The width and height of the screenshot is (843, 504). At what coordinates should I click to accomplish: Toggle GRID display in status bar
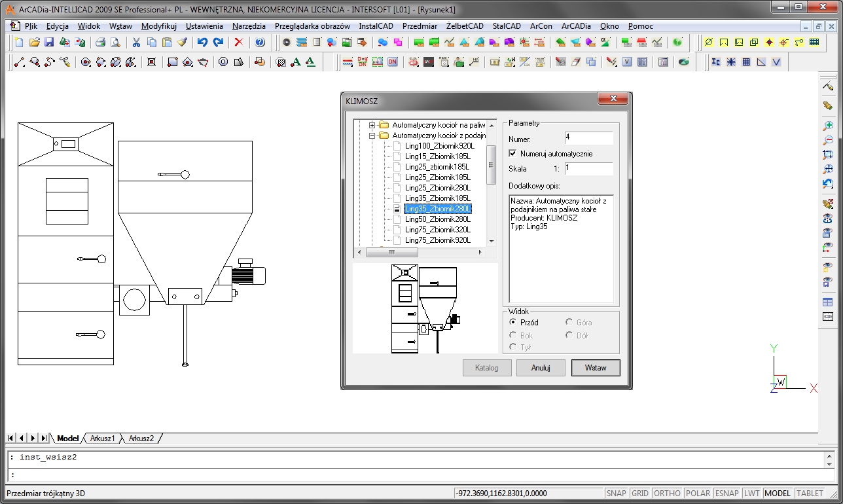(x=640, y=494)
